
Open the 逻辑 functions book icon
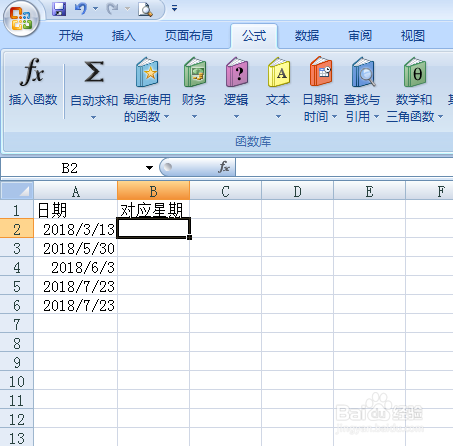(x=236, y=72)
